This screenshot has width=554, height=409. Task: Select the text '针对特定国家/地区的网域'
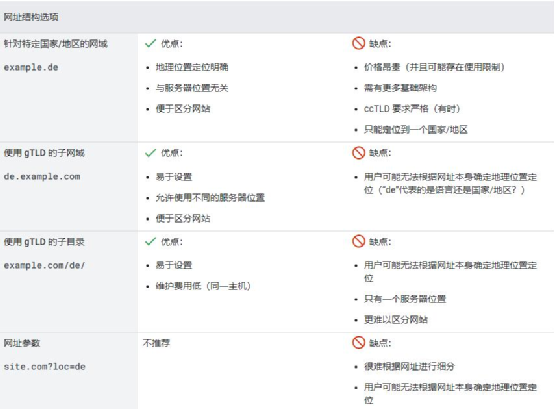[x=55, y=44]
